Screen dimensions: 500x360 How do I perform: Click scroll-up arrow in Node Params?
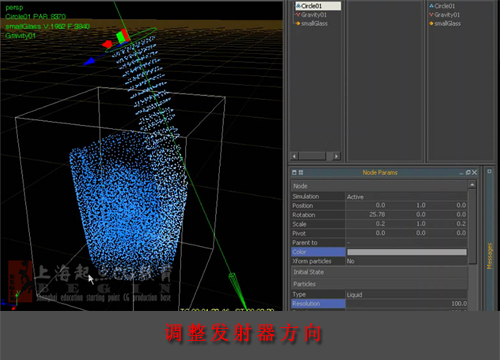(472, 185)
